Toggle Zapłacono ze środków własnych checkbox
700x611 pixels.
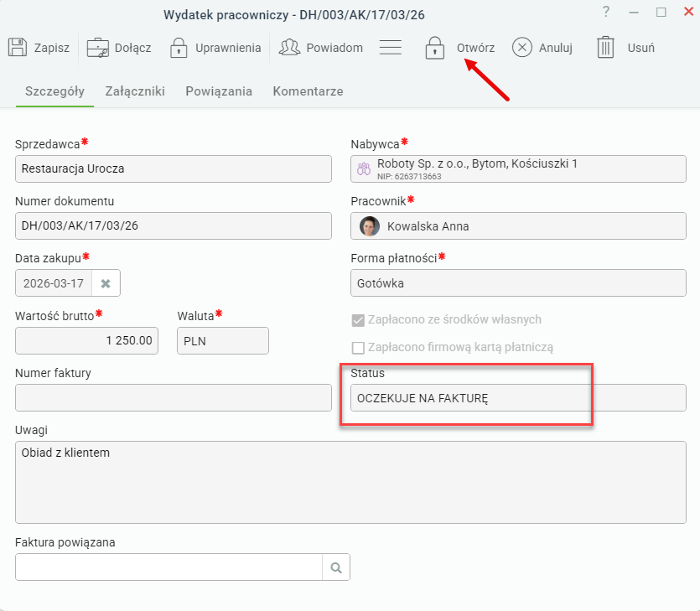tap(358, 320)
